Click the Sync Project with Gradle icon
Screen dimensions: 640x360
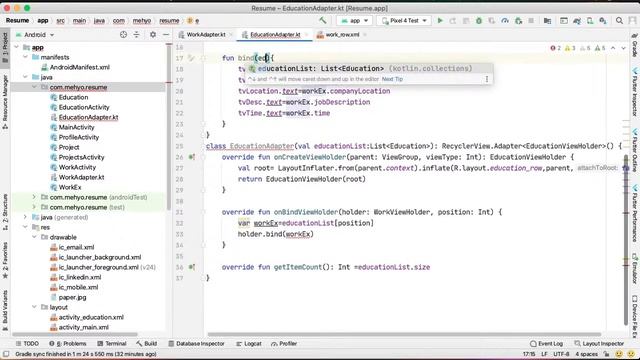point(577,20)
